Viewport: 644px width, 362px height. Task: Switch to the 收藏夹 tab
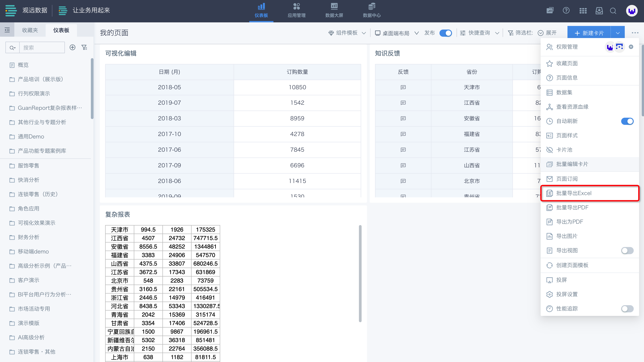(30, 30)
